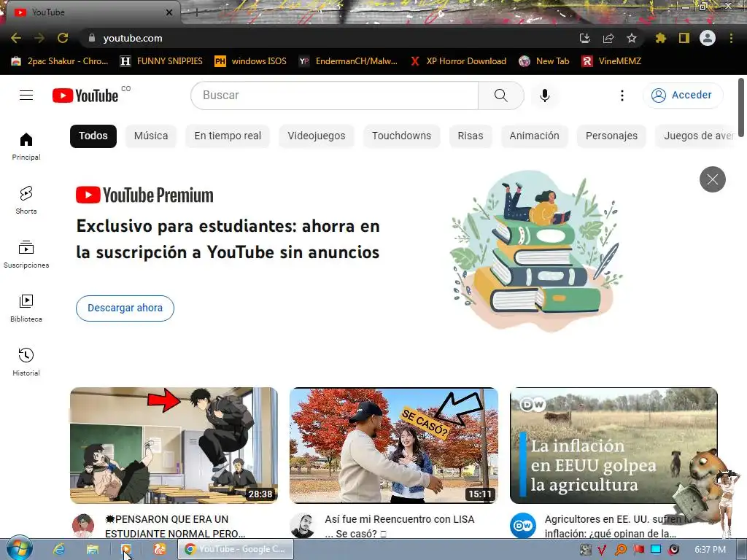
Task: Close the YouTube browser tab
Action: point(169,12)
